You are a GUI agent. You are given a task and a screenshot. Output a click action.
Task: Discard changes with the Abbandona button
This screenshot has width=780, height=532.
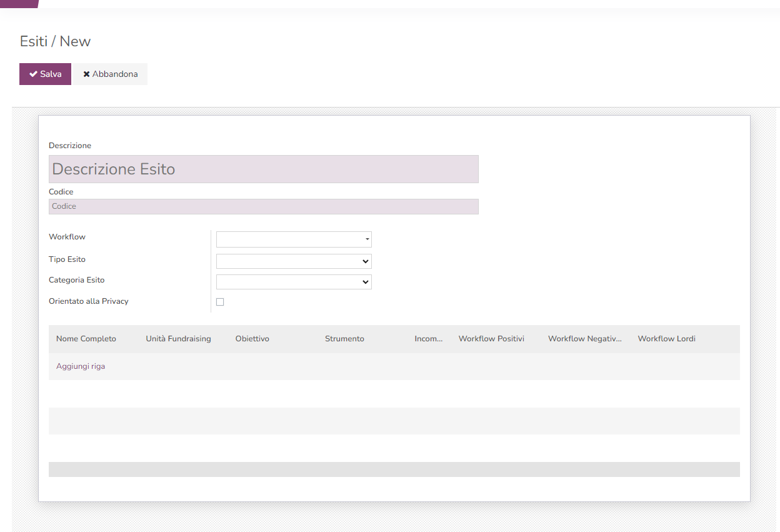(110, 74)
